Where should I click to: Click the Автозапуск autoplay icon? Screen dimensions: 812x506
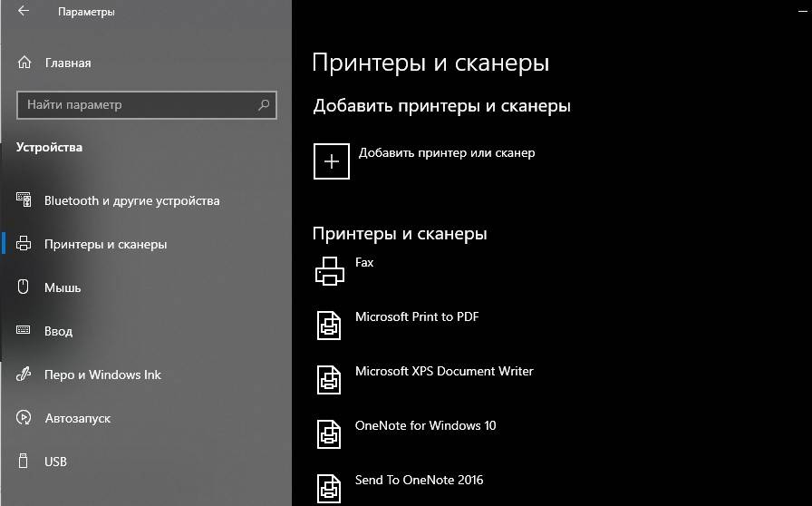(24, 418)
